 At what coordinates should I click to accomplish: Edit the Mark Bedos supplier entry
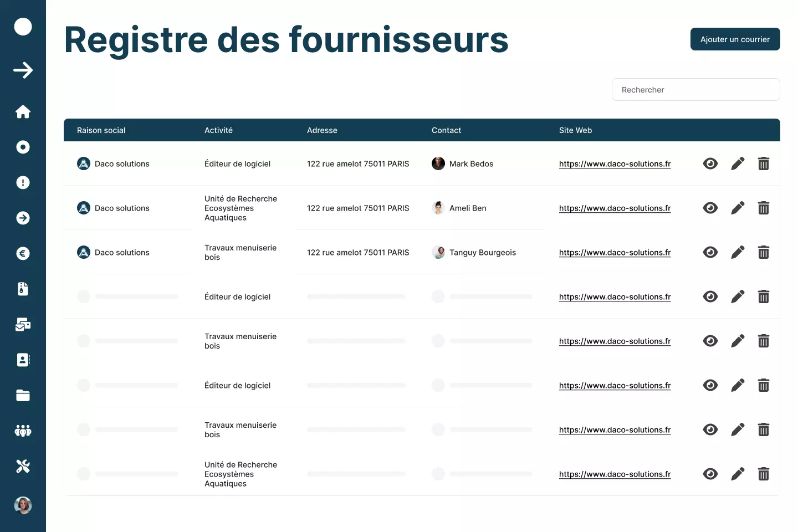pos(738,163)
